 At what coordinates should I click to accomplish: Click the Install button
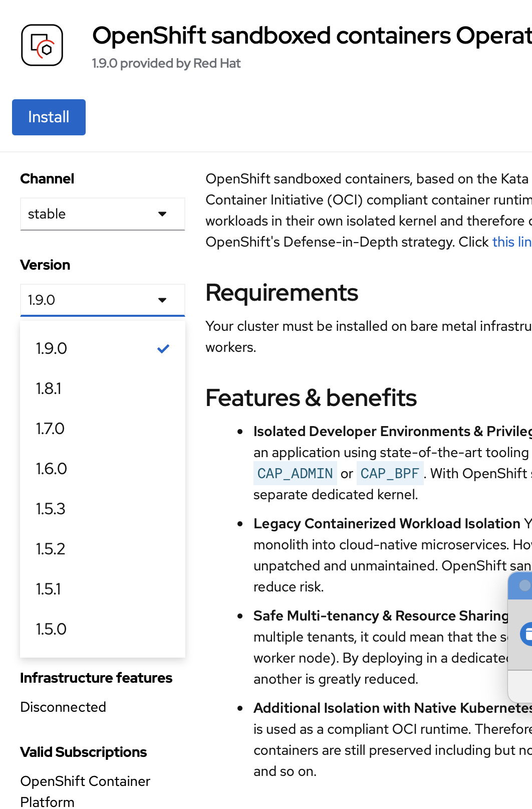click(x=49, y=117)
